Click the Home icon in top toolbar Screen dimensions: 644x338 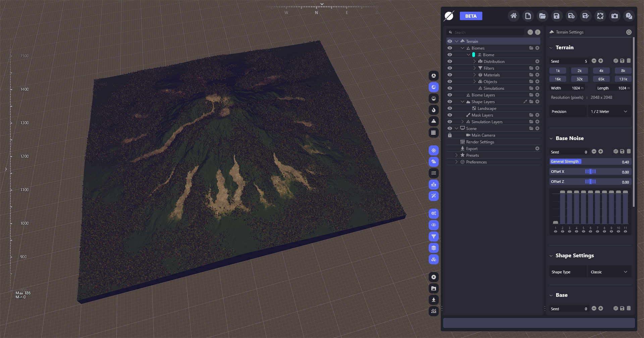click(x=514, y=16)
